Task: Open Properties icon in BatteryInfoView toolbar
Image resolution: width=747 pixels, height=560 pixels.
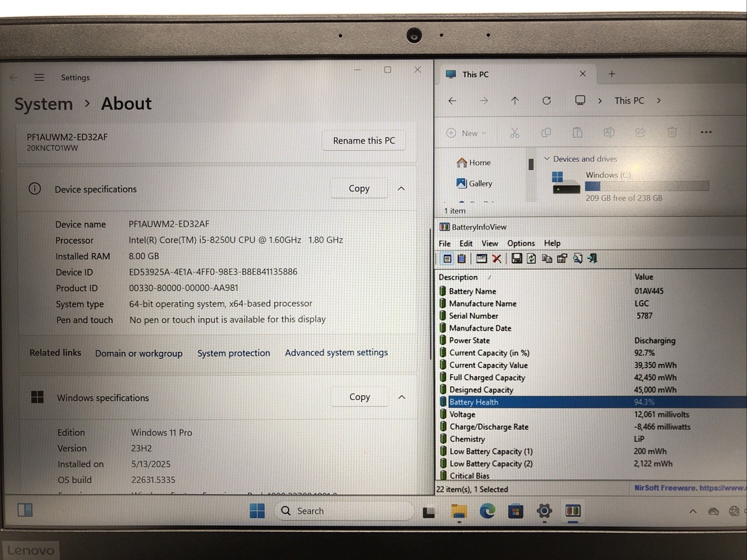Action: [x=562, y=258]
